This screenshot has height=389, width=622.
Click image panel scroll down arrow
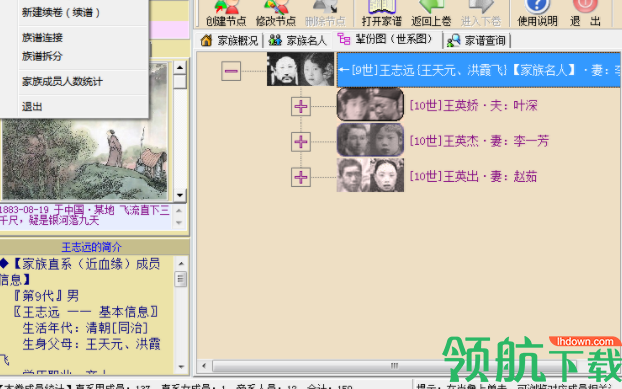(180, 195)
